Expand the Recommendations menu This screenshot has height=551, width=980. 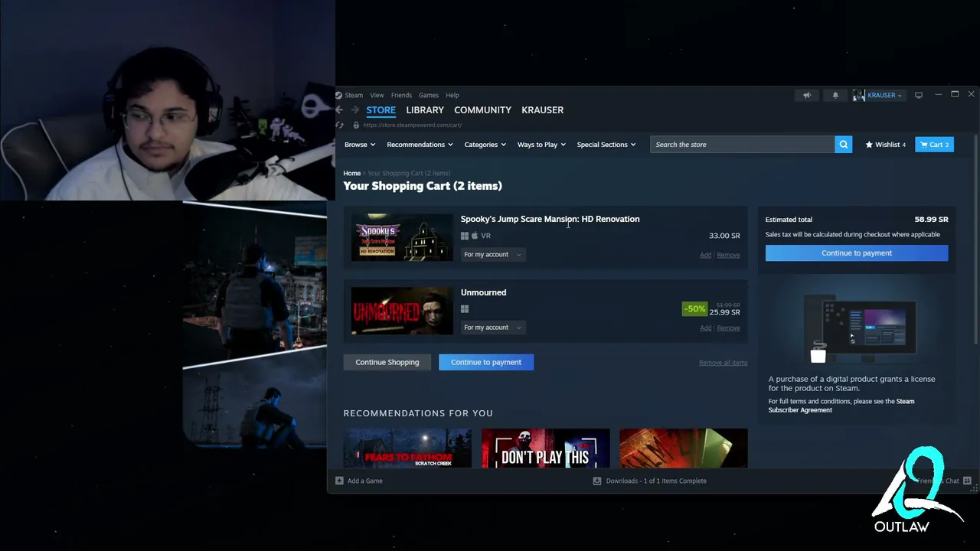point(420,145)
